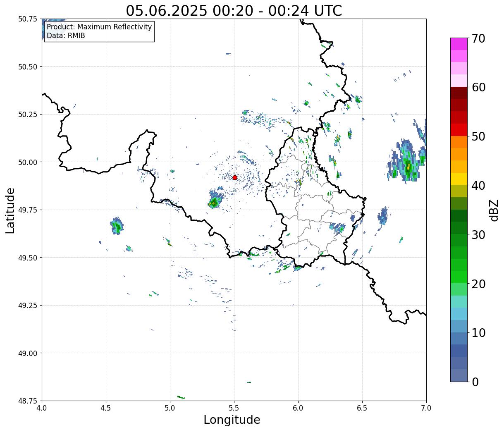The width and height of the screenshot is (504, 430).
Task: Click the latitude tick label 50.25
Action: click(x=28, y=115)
